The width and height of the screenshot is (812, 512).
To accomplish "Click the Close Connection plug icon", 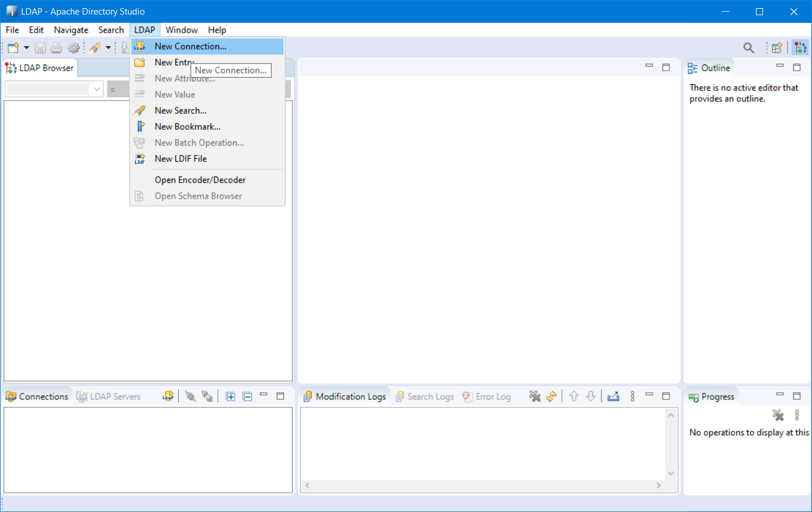I will pyautogui.click(x=207, y=396).
